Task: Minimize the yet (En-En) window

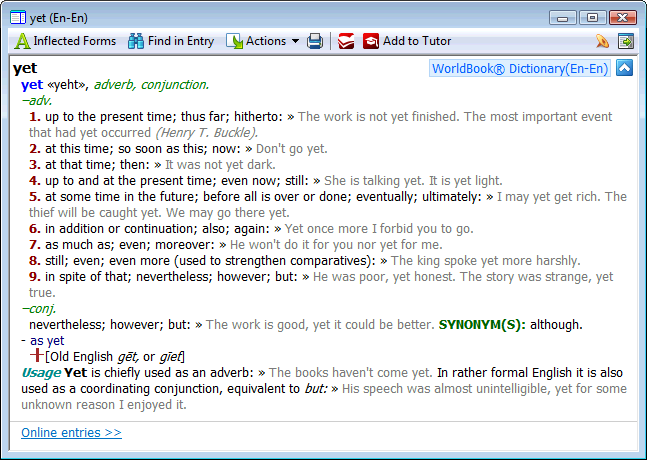Action: [x=562, y=18]
